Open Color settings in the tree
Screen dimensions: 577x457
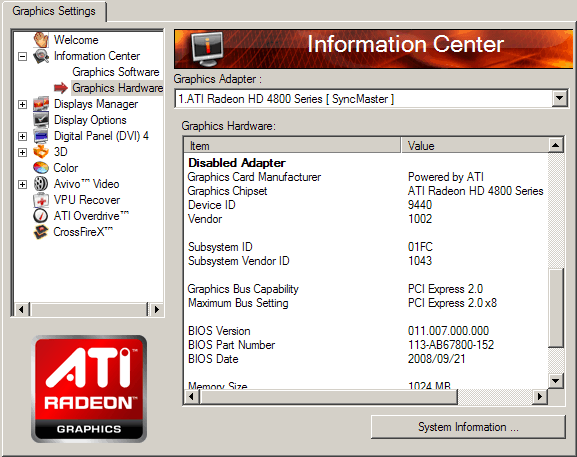(66, 168)
